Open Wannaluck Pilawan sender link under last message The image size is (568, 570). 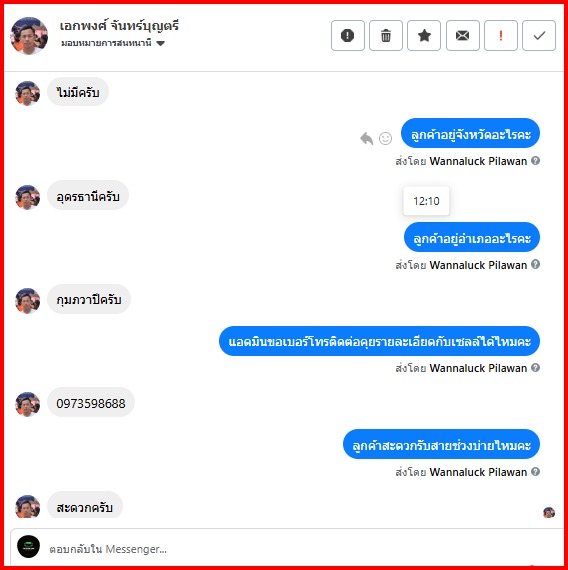[x=478, y=472]
